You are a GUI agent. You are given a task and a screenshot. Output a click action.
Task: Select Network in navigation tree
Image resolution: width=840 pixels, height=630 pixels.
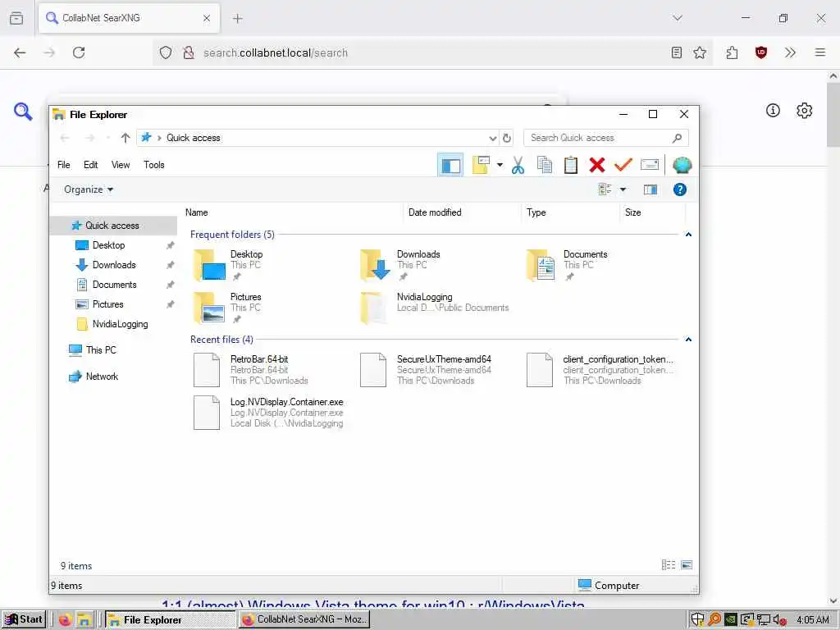102,377
